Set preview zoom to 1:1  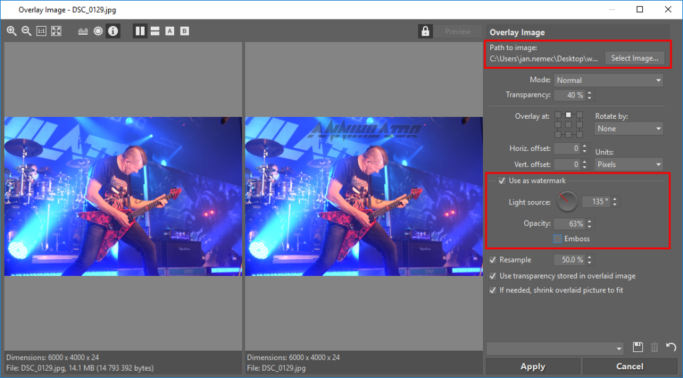41,31
